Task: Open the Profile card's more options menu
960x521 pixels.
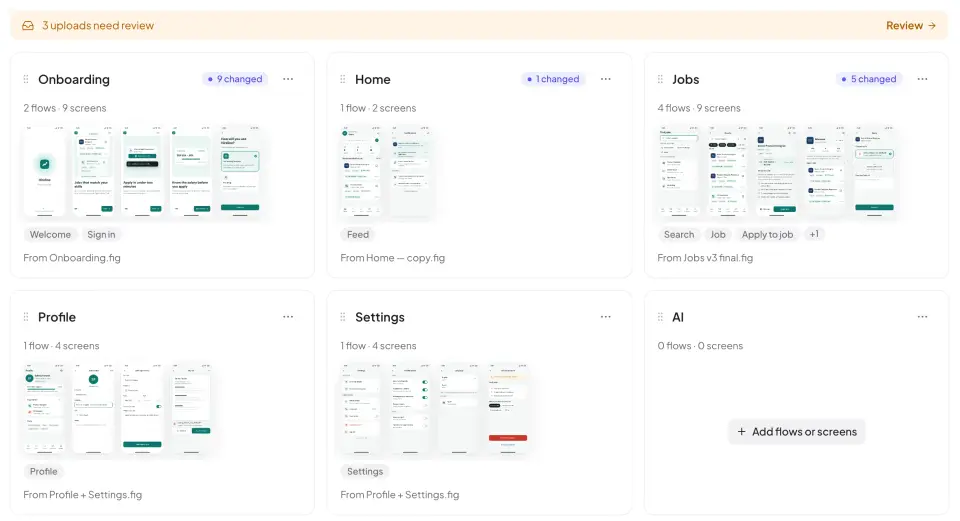Action: click(x=288, y=317)
